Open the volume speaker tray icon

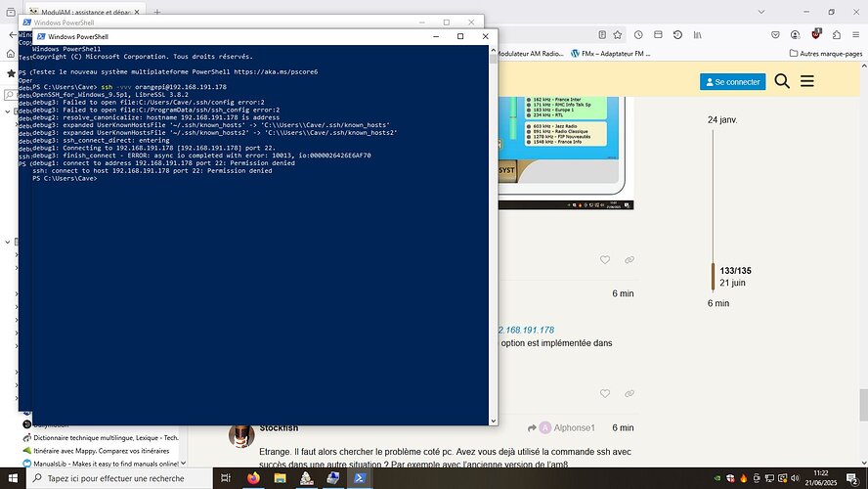[x=795, y=478]
